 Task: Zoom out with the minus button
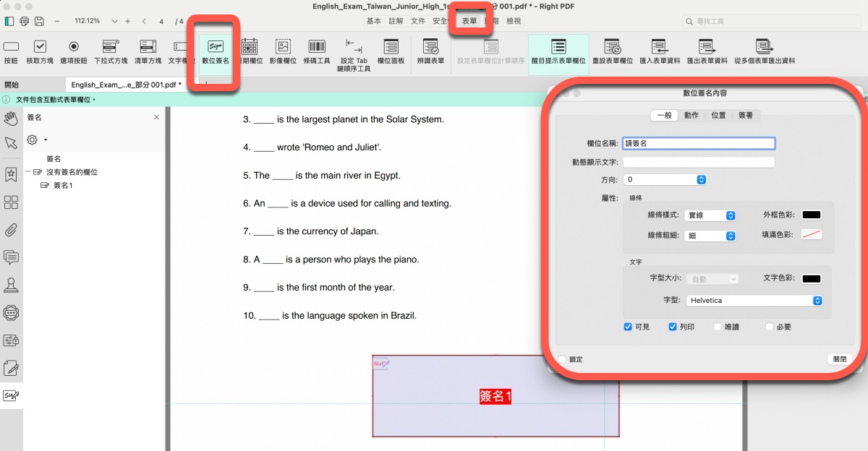pyautogui.click(x=57, y=21)
